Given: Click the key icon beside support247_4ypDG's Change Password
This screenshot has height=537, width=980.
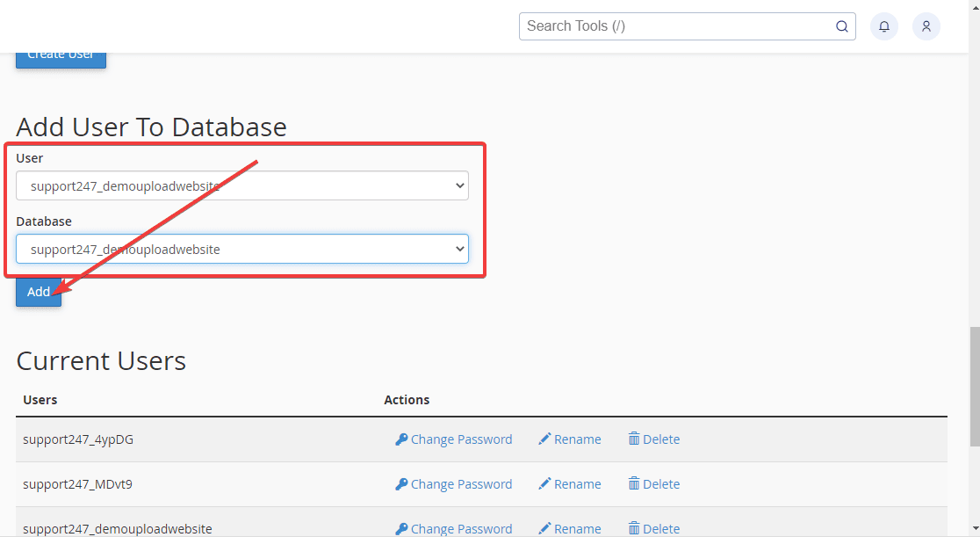Looking at the screenshot, I should point(402,439).
